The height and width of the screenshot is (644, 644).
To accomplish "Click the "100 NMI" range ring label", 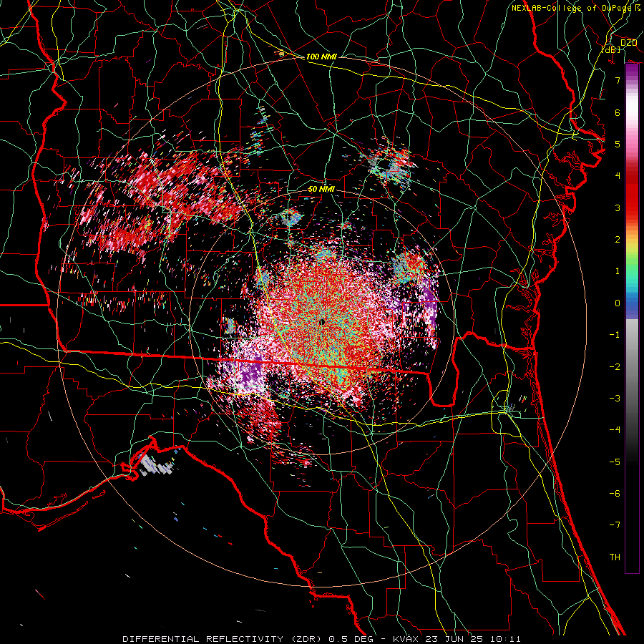I will [321, 57].
